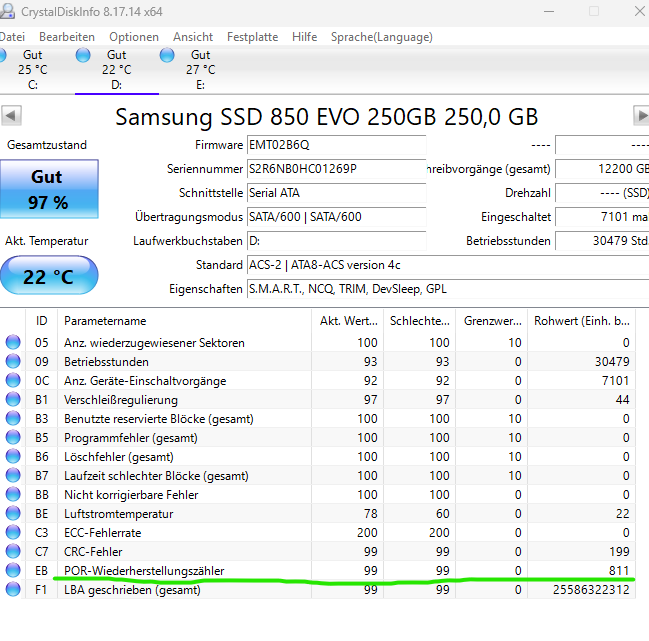
Task: Click the Gut 97 % health status button
Action: pos(49,189)
